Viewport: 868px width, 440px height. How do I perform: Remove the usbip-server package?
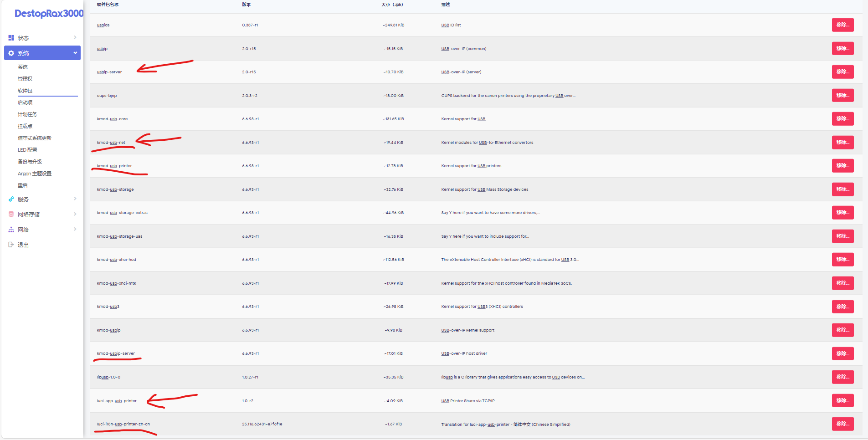[x=842, y=72]
